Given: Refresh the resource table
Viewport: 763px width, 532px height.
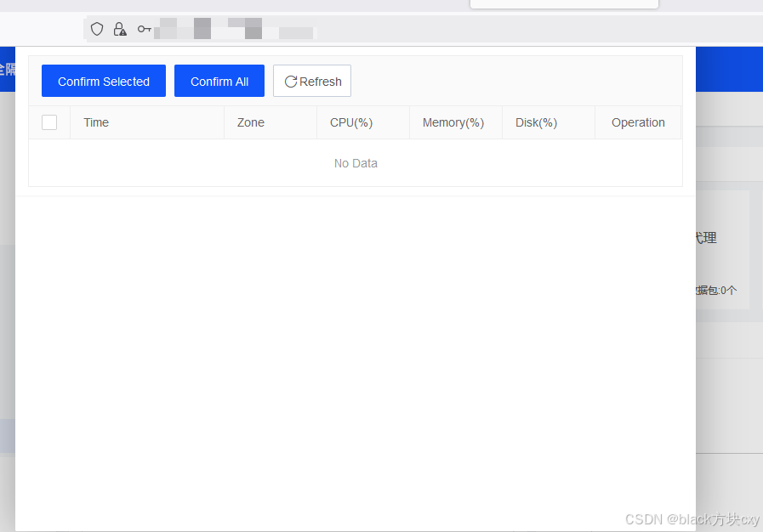Looking at the screenshot, I should pos(312,81).
